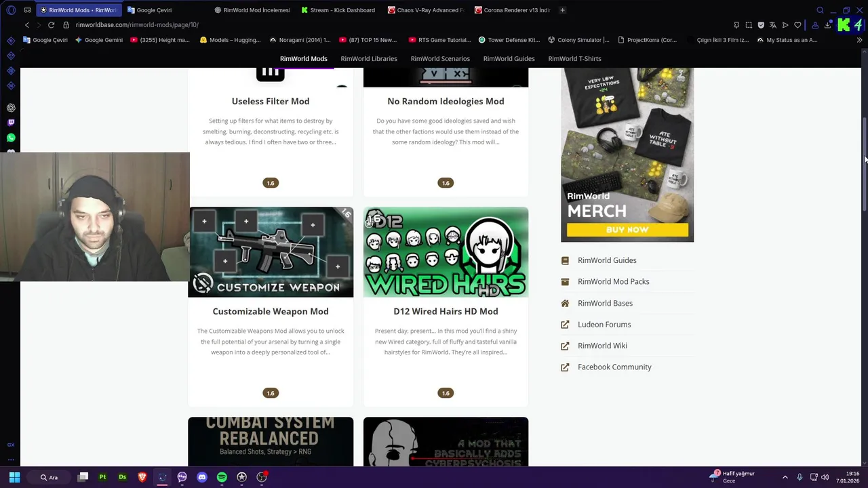Open the sidebar three-dots setup button

click(11, 460)
